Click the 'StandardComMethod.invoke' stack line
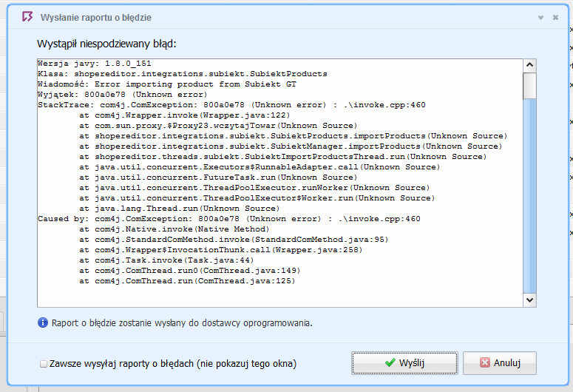The height and width of the screenshot is (392, 573). tap(234, 240)
